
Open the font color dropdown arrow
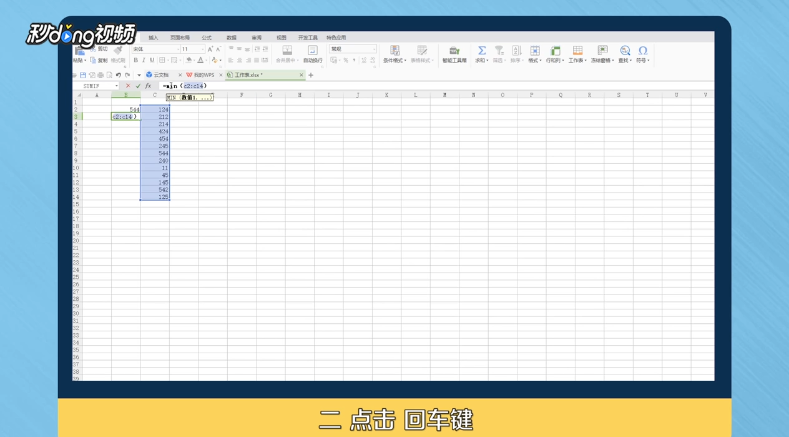(x=206, y=60)
